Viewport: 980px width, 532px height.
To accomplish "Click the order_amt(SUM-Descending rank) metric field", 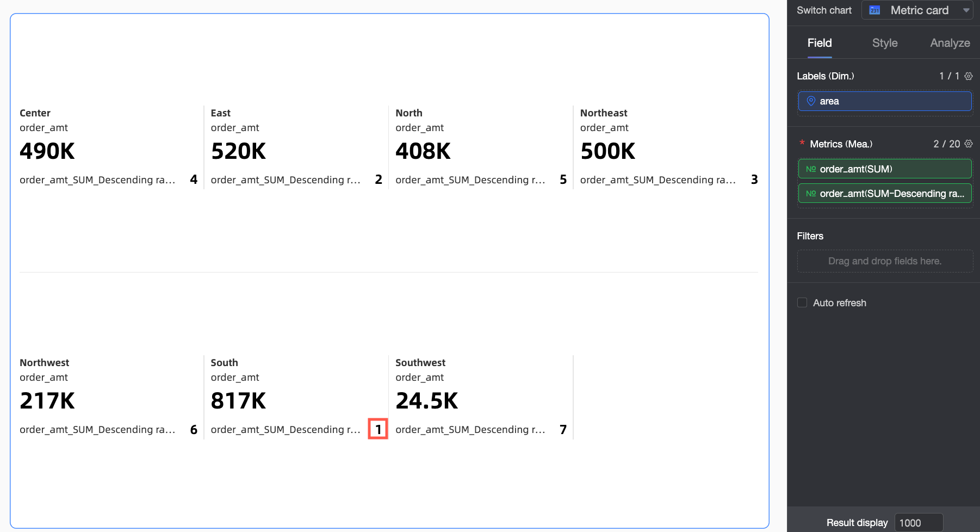I will [x=885, y=194].
